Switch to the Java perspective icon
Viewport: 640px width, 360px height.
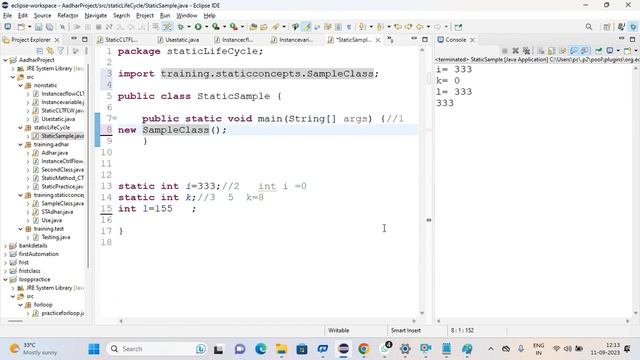pos(622,27)
